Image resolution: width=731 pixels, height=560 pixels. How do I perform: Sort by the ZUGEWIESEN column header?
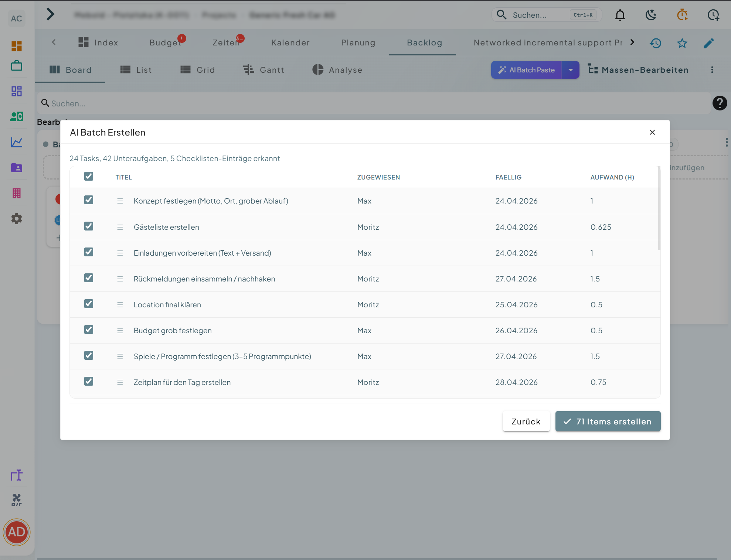click(378, 177)
